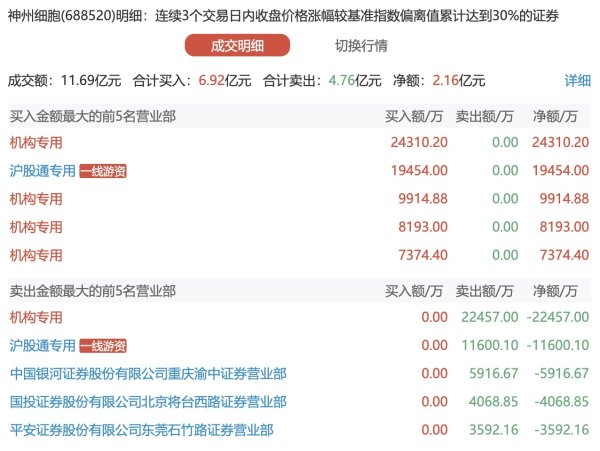The image size is (600, 451).
Task: Open 国投证券北京将台西路证券营业部 link
Action: pyautogui.click(x=148, y=402)
